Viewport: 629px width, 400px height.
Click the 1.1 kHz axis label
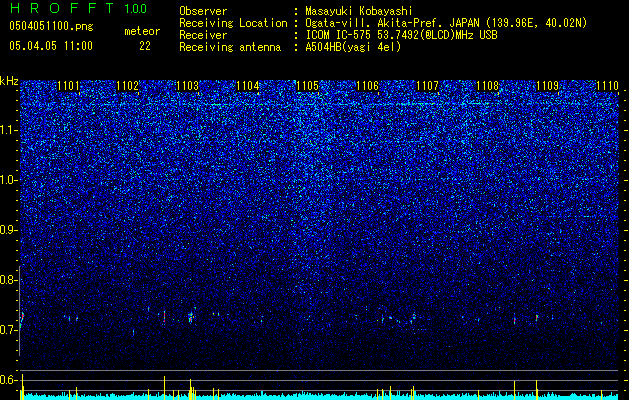click(x=7, y=131)
